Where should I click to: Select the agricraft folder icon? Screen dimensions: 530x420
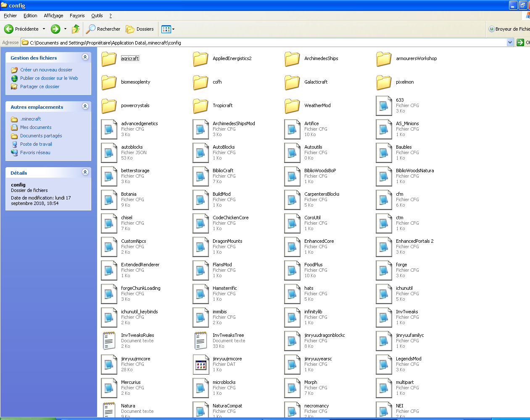[109, 59]
